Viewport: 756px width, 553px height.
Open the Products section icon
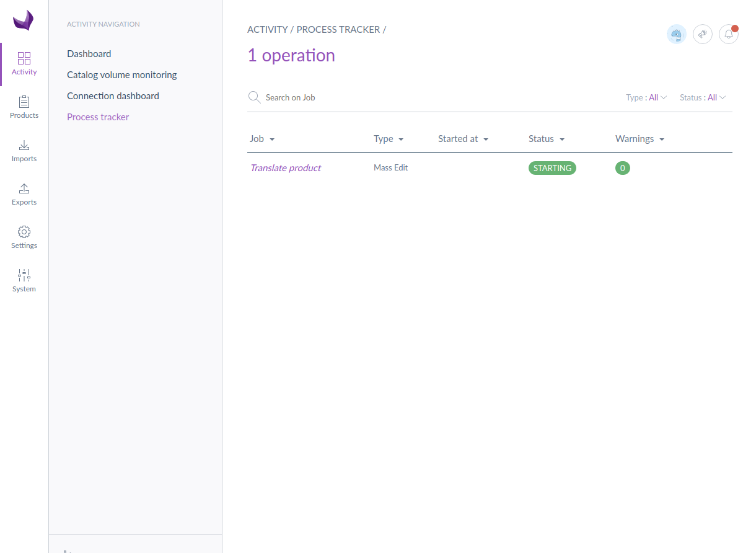[24, 102]
